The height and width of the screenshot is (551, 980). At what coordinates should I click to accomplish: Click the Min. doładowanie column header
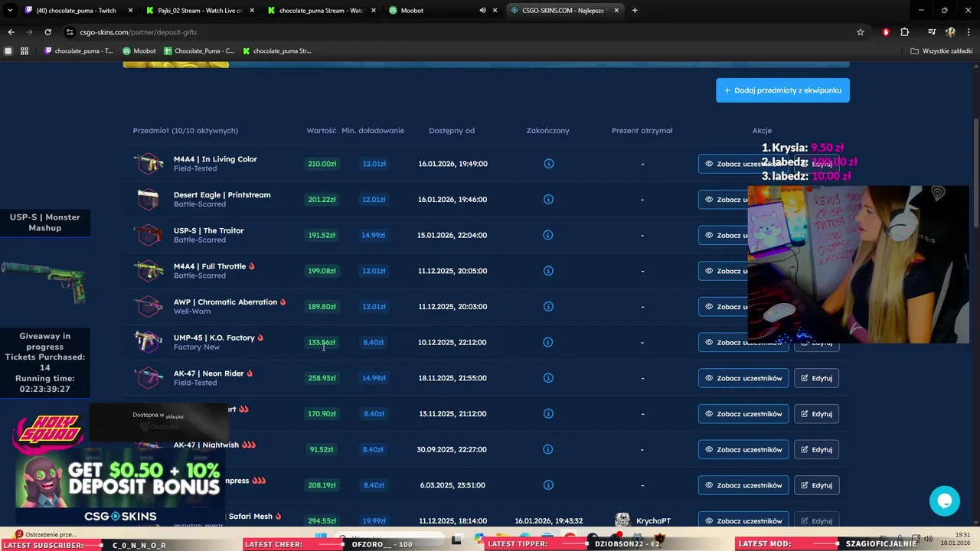click(x=373, y=131)
